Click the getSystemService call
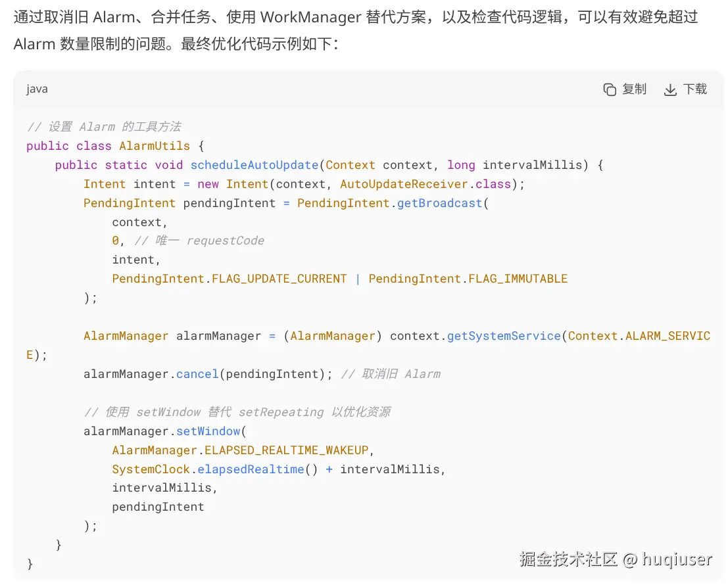728x585 pixels. click(x=504, y=336)
